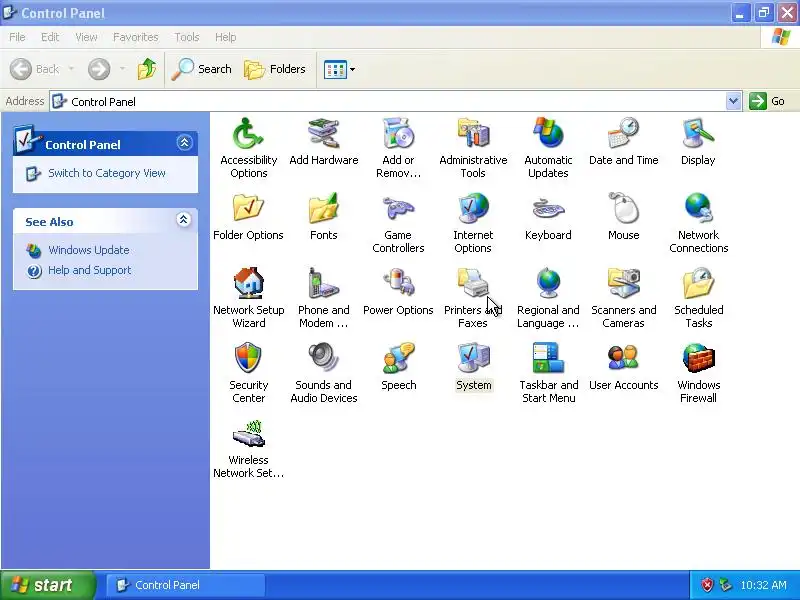Open the Views button dropdown
800x600 pixels.
coord(352,69)
